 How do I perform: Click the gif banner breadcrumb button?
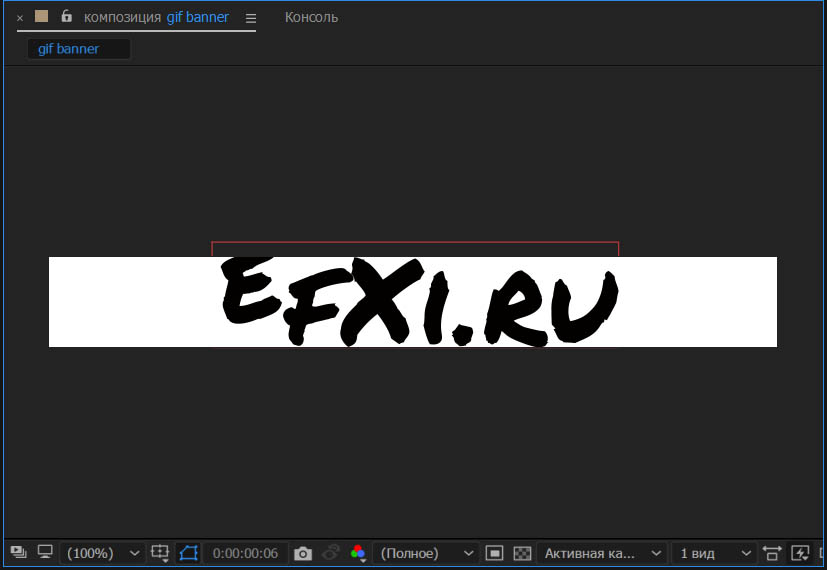click(x=79, y=49)
